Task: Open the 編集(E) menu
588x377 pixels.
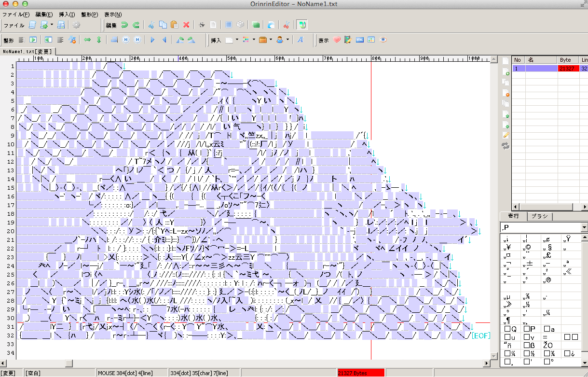Action: pos(44,14)
